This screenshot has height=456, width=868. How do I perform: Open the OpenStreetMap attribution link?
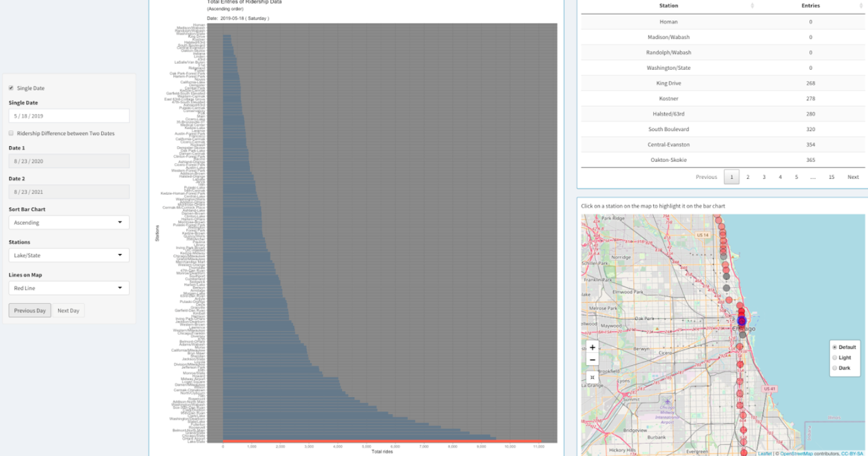[796, 454]
